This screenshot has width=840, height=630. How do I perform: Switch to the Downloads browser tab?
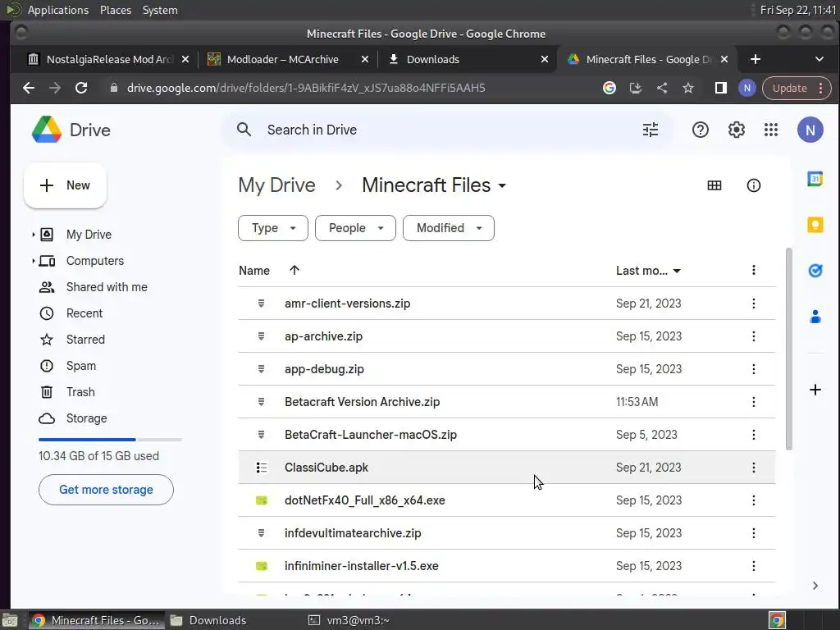[x=464, y=59]
